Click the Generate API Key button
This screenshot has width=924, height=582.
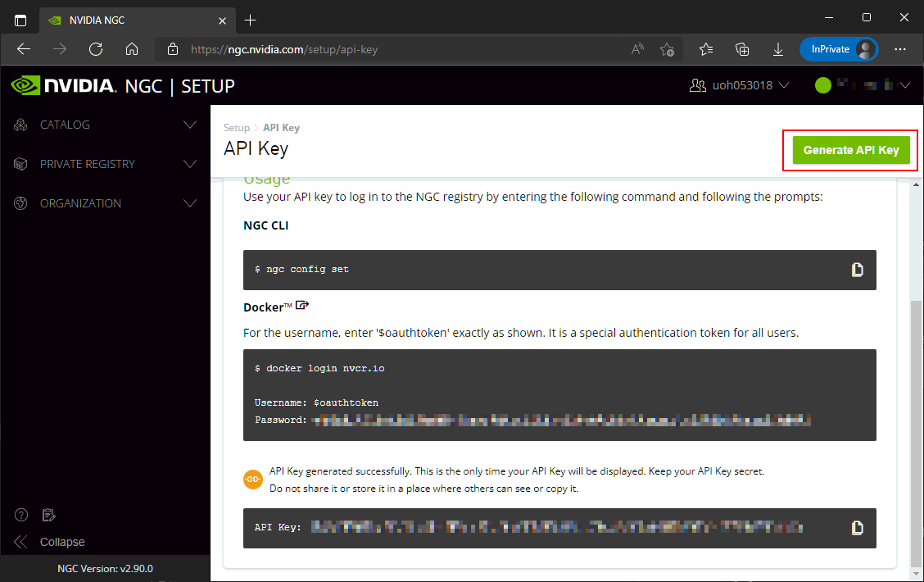850,150
